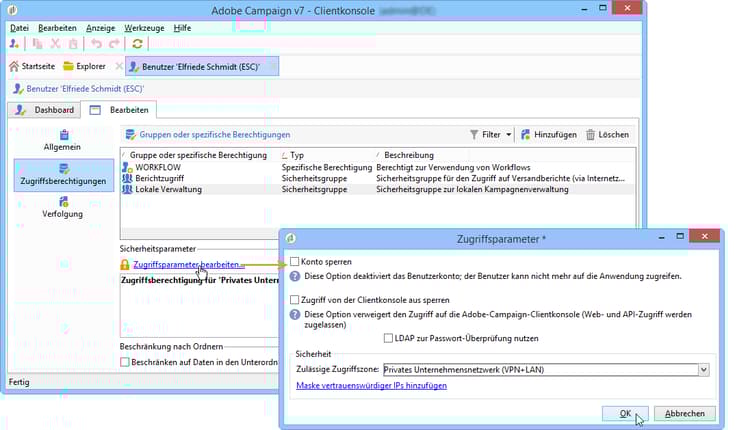Screen dimensions: 750x430
Task: Click the Zugriffsparameter dialog title icon
Action: (290, 238)
